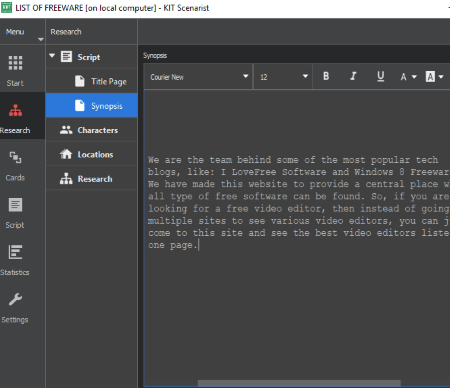
Task: Switch to the Script module icon
Action: point(15,205)
